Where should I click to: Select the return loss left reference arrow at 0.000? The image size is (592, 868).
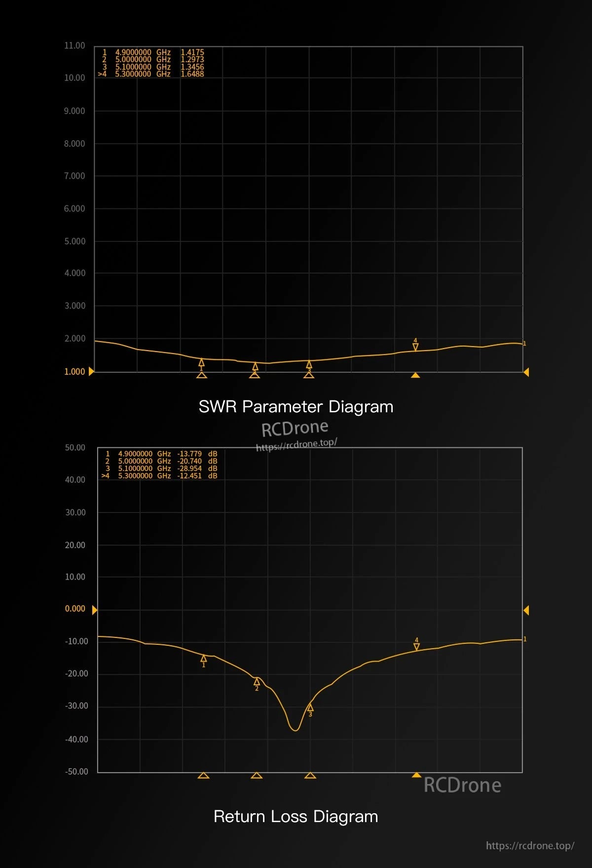95,610
